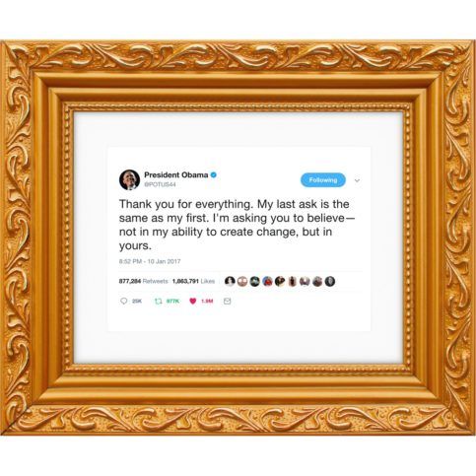
Task: Click the @POTUS44 handle
Action: 160,184
